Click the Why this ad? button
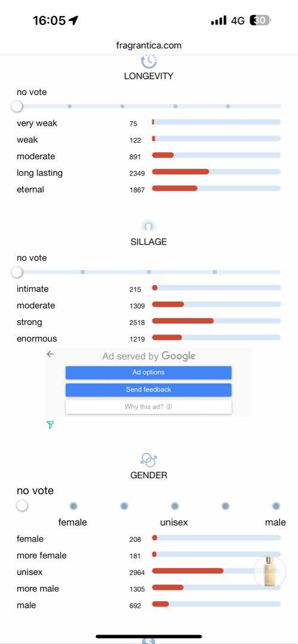 pos(149,407)
